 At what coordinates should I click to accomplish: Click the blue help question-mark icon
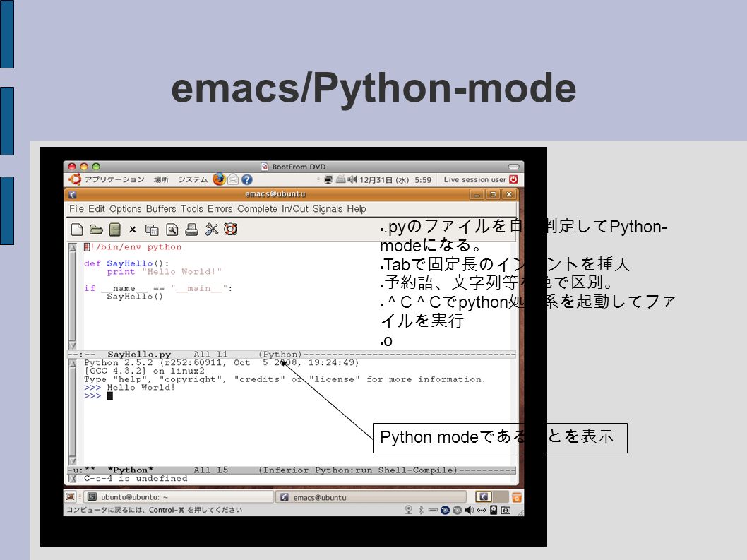(x=247, y=179)
